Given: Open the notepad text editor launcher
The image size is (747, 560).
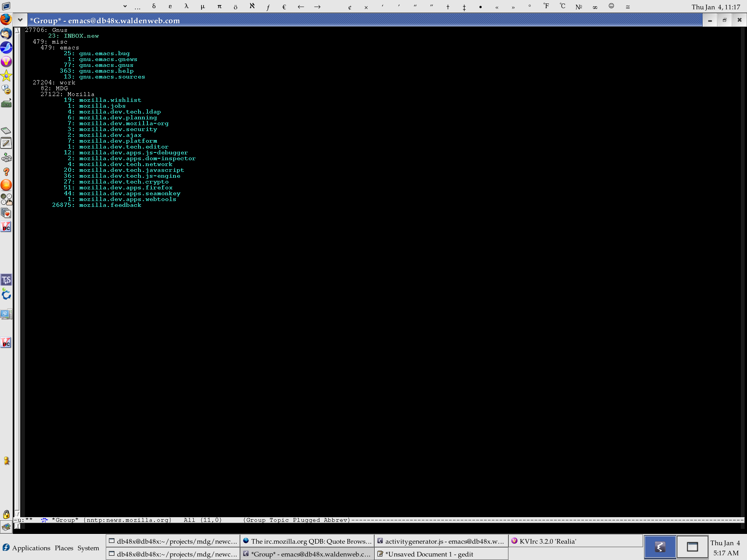Looking at the screenshot, I should coord(6,143).
